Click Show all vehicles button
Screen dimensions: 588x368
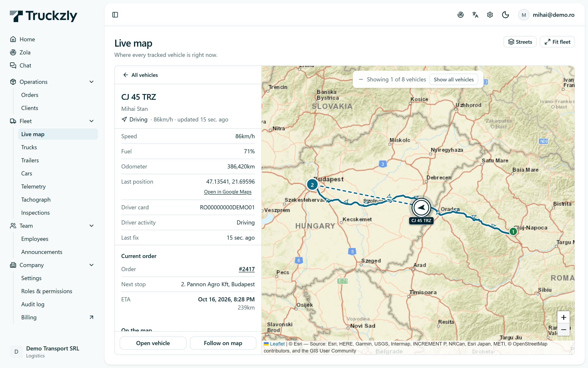coord(454,80)
